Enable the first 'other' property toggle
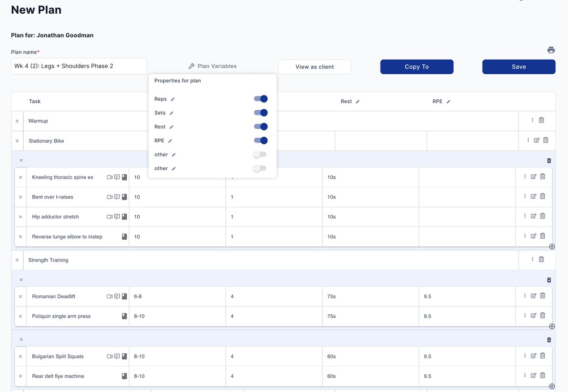This screenshot has height=392, width=568. click(260, 155)
